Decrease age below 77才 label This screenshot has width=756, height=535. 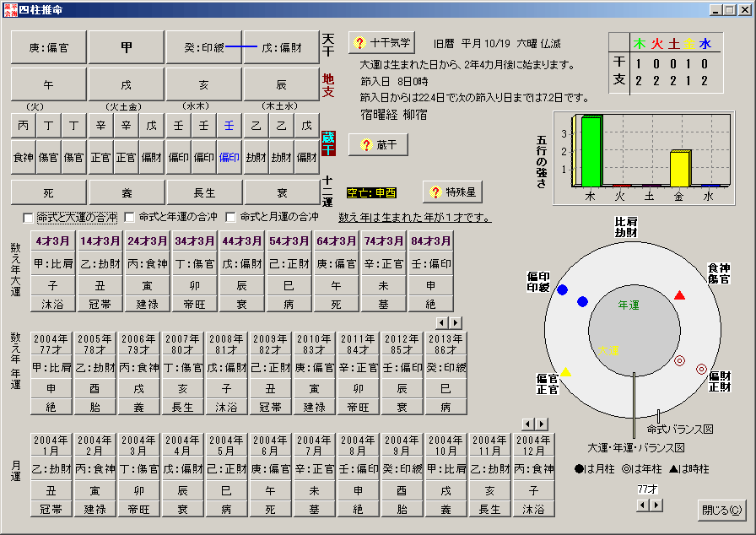[642, 505]
